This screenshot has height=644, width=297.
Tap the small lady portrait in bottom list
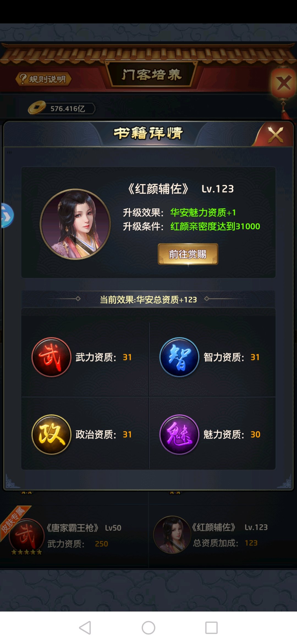(172, 534)
